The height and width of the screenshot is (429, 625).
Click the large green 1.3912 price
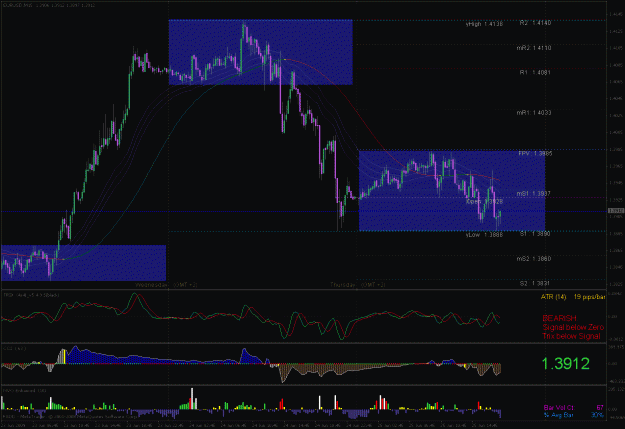[x=565, y=364]
